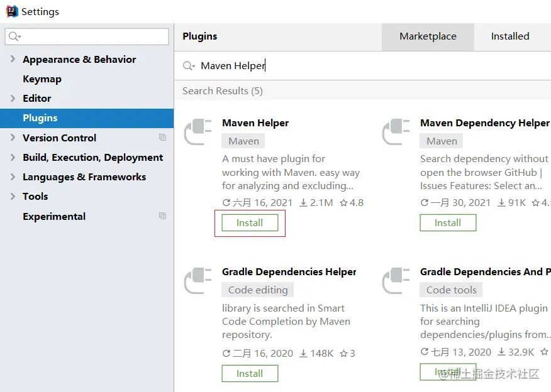
Task: Expand Languages & Frameworks node
Action: (x=13, y=177)
